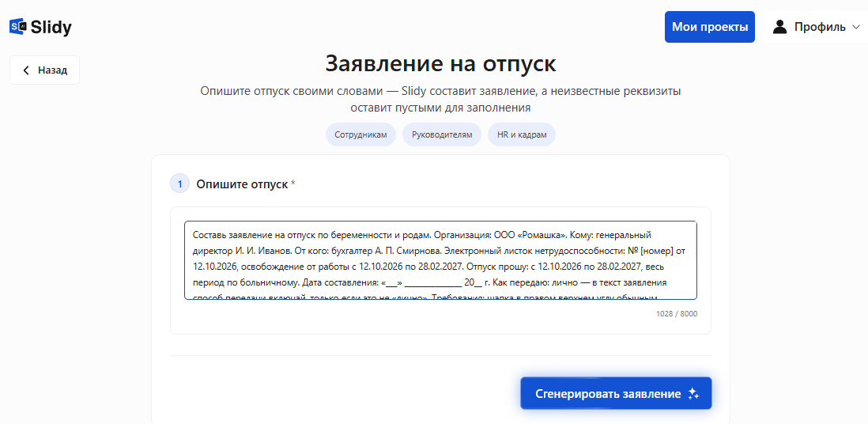Click the sparkle icon on the generate button
Image resolution: width=868 pixels, height=424 pixels.
click(693, 394)
